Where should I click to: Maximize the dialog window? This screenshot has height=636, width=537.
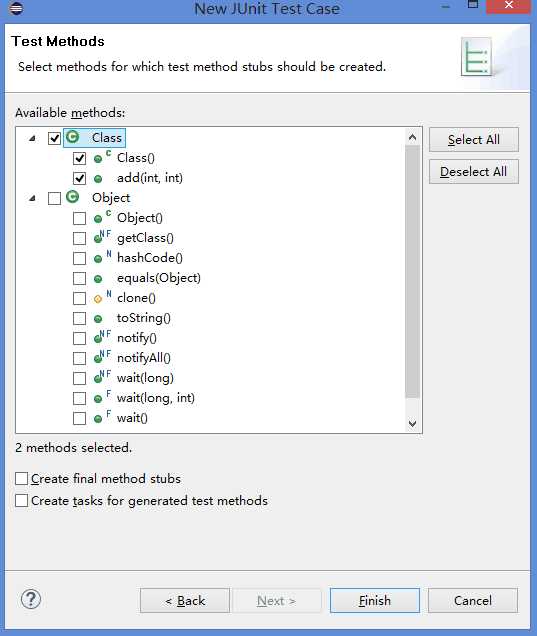click(x=473, y=5)
